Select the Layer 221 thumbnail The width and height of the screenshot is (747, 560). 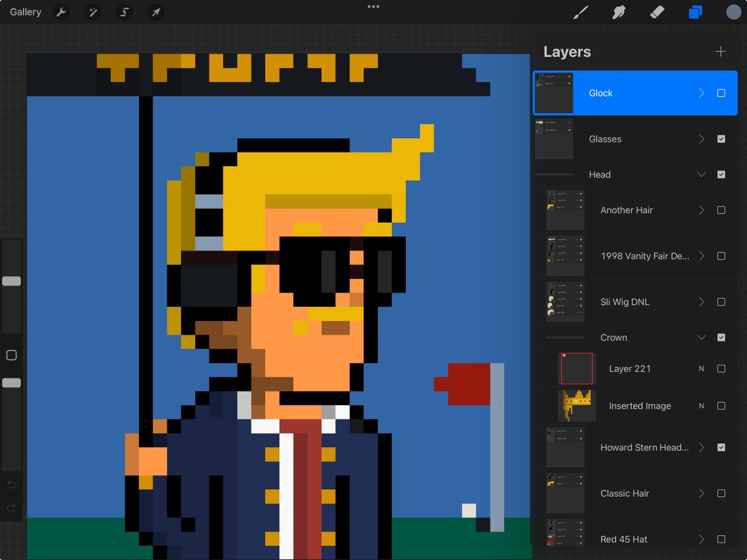click(x=577, y=369)
